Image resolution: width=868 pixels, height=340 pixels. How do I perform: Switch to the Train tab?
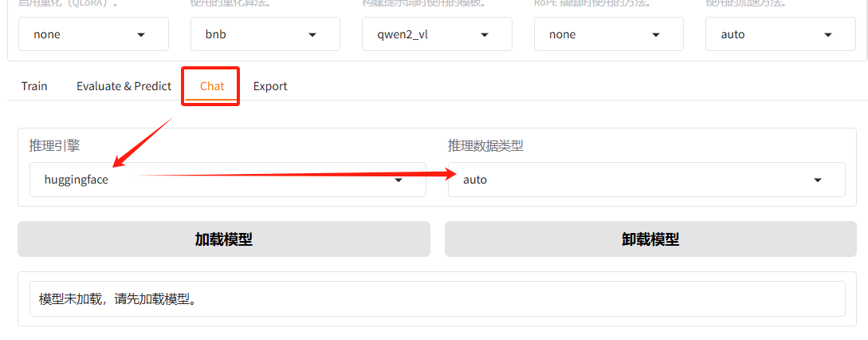(x=34, y=86)
